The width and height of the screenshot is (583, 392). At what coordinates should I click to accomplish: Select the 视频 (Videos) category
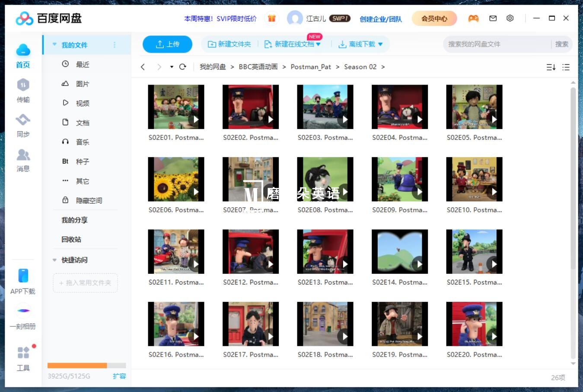coord(82,103)
